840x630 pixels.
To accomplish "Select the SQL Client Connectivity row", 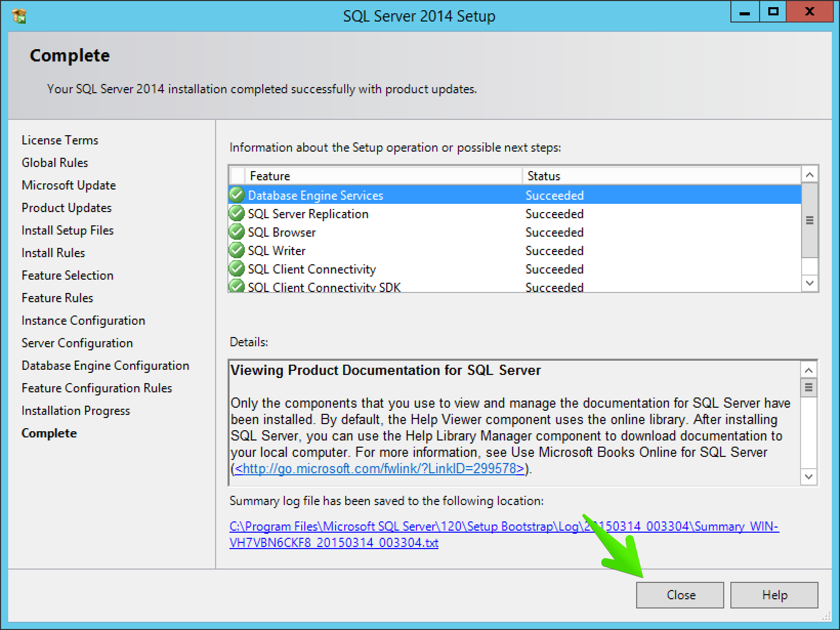I will (x=515, y=269).
